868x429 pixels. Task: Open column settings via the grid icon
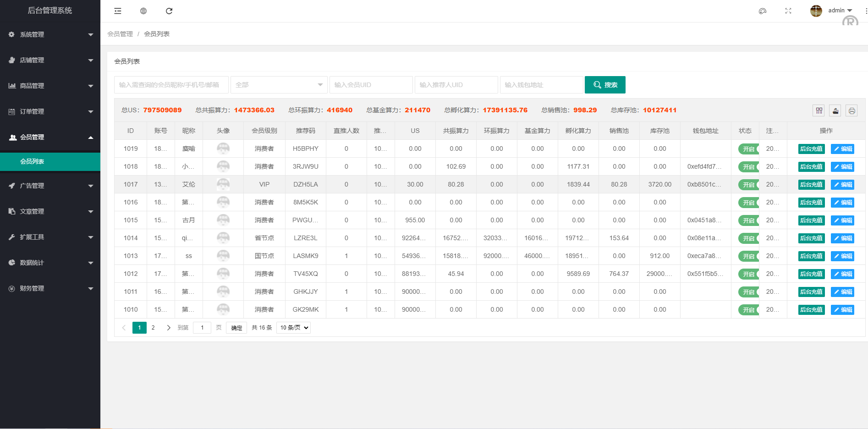[819, 110]
